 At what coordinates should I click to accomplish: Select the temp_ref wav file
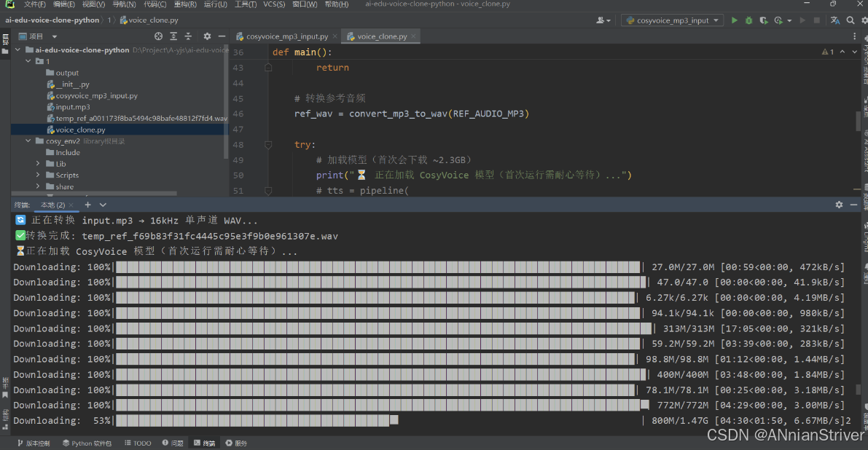click(137, 118)
